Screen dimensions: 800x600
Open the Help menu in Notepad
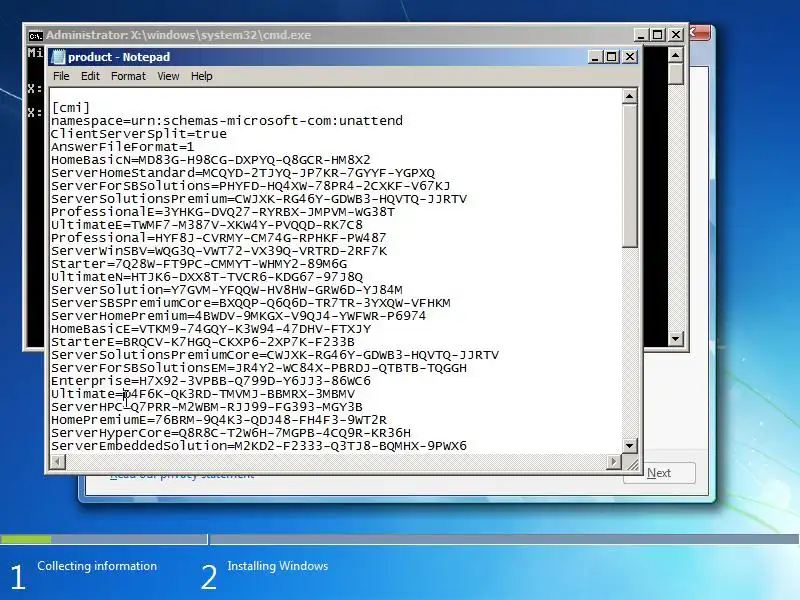[x=202, y=76]
